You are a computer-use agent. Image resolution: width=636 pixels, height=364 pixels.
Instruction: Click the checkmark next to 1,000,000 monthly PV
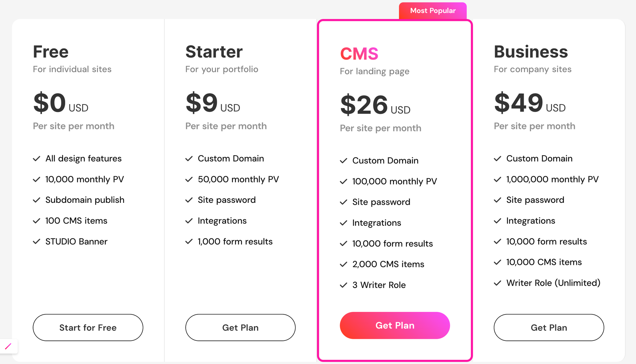tap(497, 179)
